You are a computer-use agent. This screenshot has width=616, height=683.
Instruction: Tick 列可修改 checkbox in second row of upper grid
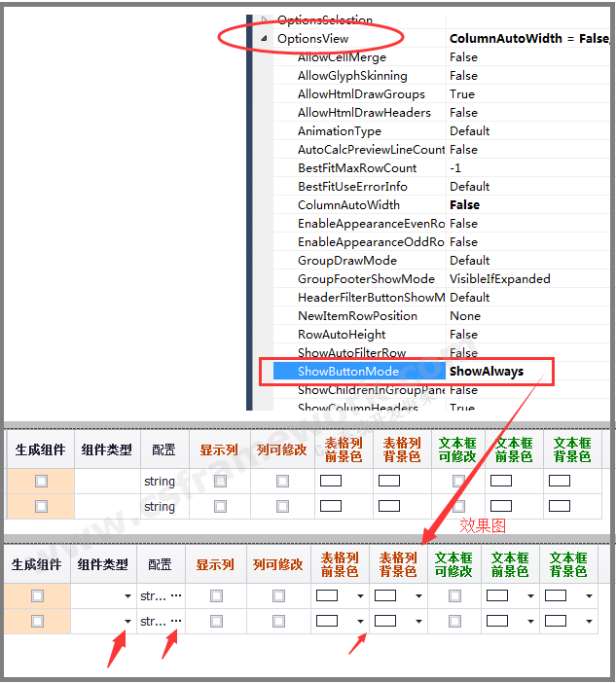[282, 506]
